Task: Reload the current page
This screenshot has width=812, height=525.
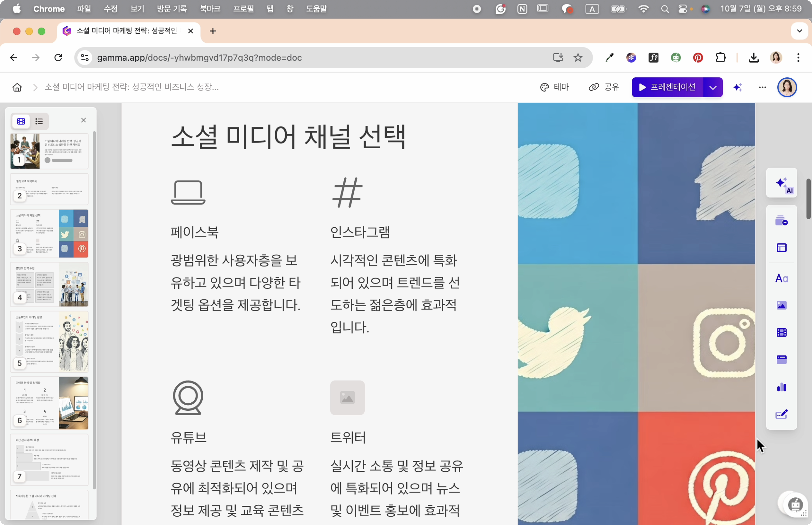Action: pos(58,58)
